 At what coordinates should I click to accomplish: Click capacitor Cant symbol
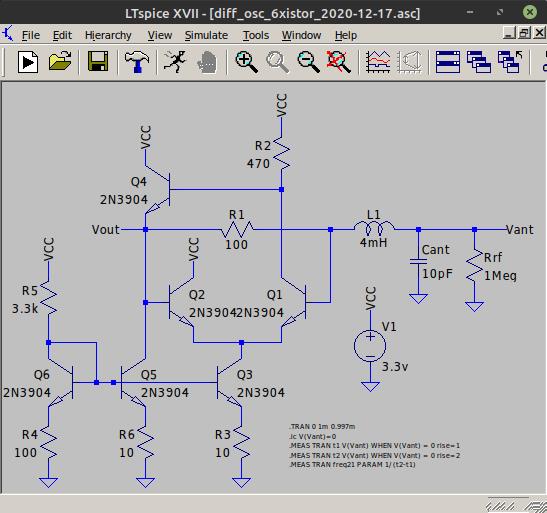tap(418, 262)
